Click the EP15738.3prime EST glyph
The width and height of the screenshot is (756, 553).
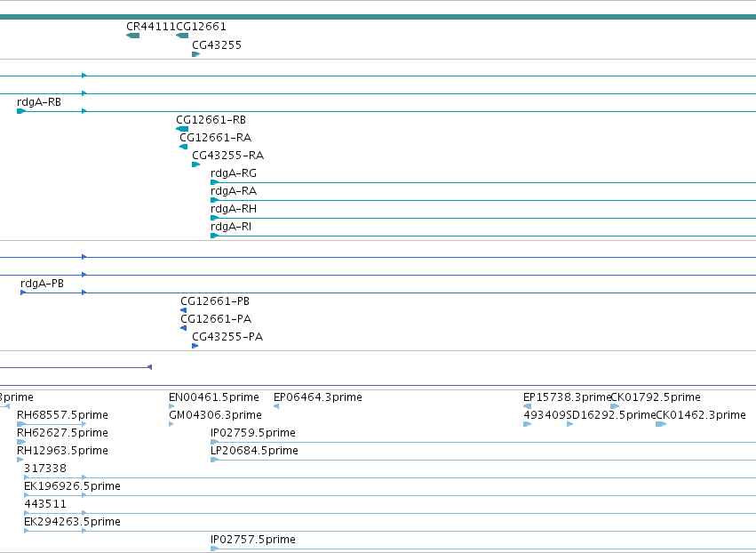coord(528,406)
